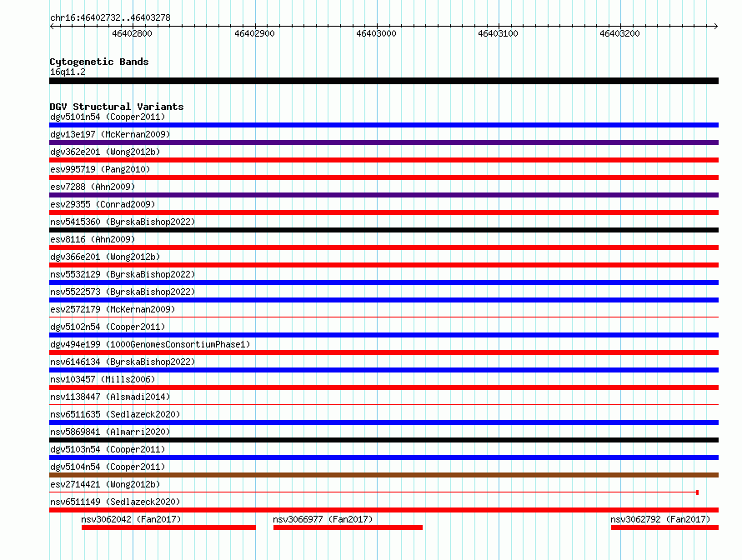Select the esv2714421 (Wong2012b) label

tap(105, 484)
